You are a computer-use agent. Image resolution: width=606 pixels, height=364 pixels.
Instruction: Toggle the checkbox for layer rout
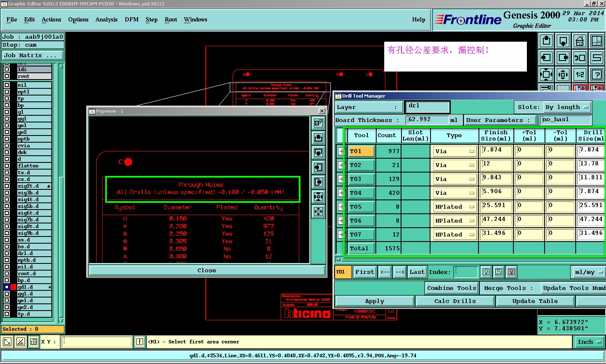point(7,76)
